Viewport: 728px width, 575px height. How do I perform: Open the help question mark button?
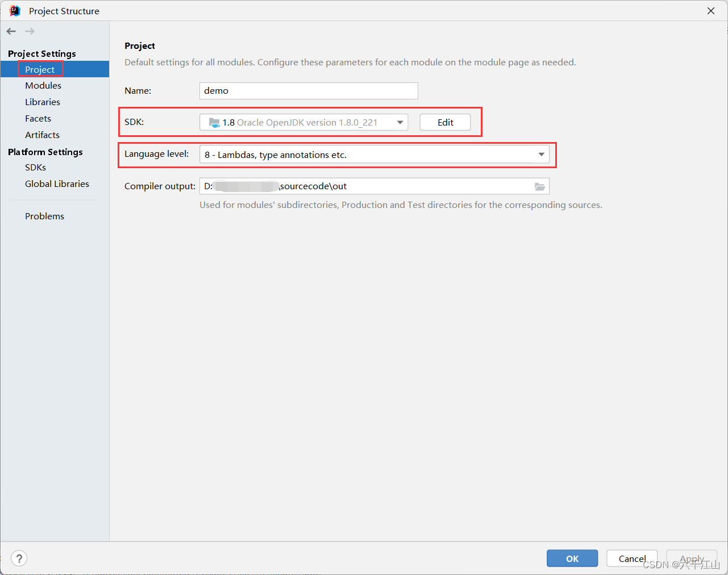[x=19, y=559]
